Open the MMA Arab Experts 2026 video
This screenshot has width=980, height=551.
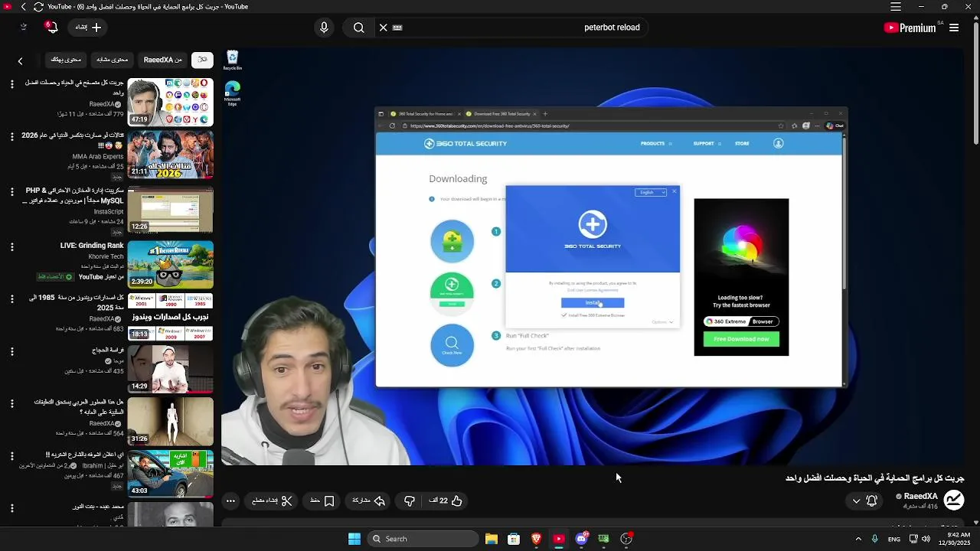point(170,155)
